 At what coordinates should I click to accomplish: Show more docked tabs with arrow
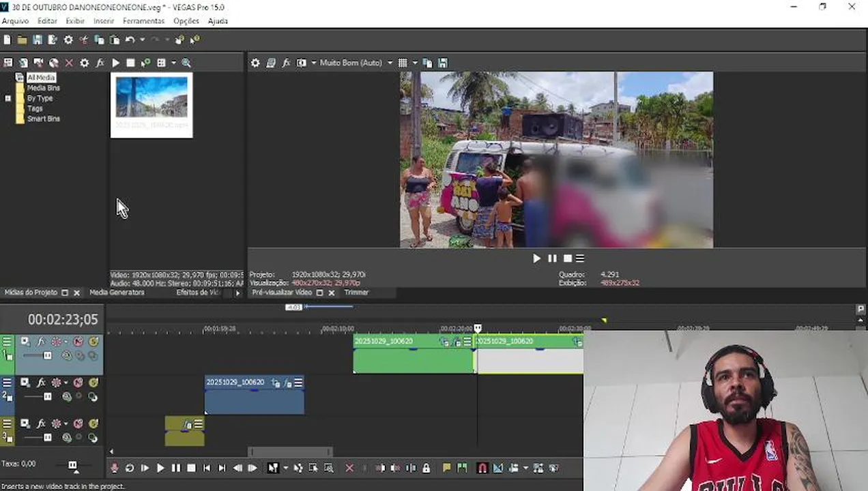237,293
